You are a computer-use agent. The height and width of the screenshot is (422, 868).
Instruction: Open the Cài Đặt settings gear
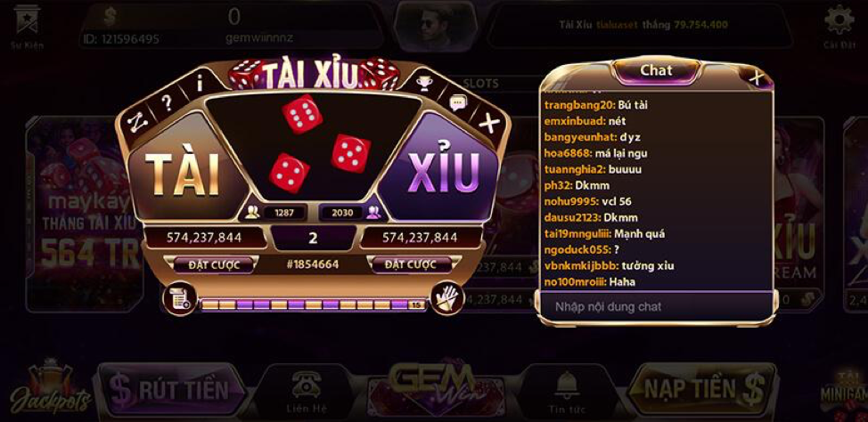tap(839, 26)
